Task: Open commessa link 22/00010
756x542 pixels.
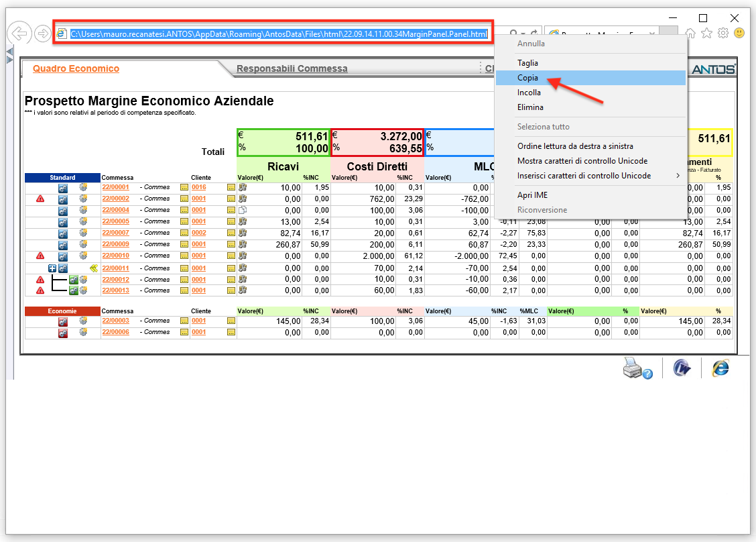Action: pyautogui.click(x=116, y=256)
